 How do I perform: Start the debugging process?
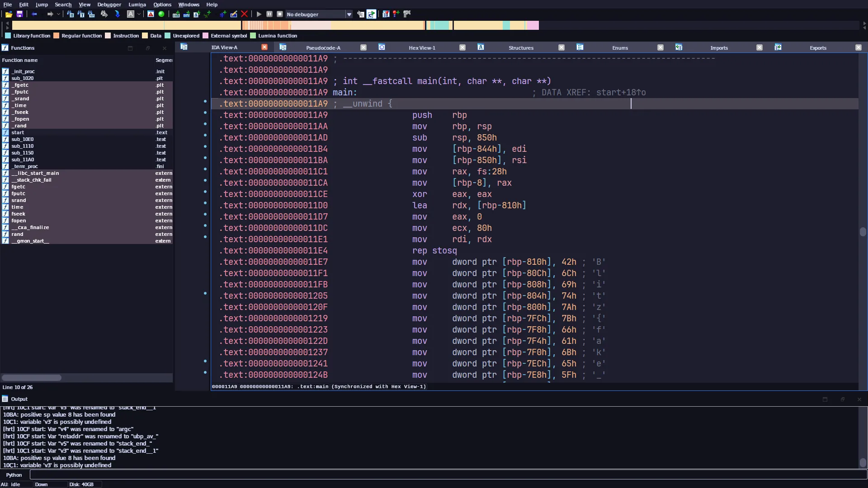(259, 14)
